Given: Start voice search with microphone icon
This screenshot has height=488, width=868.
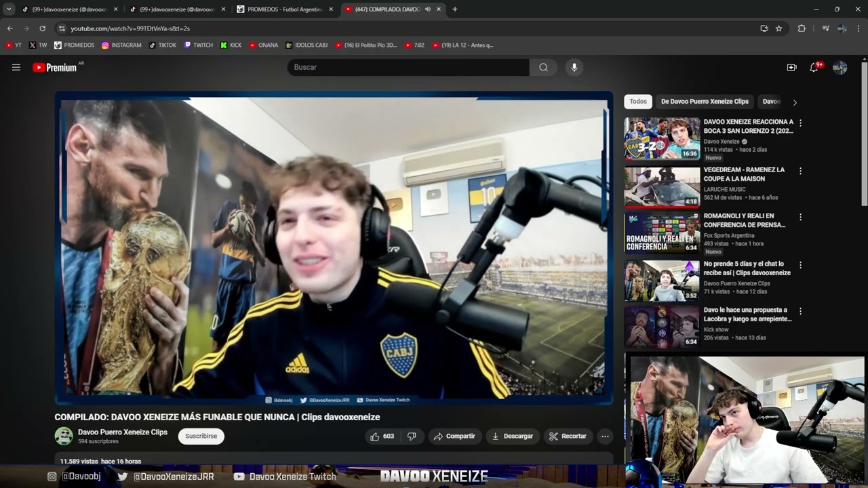Looking at the screenshot, I should (x=574, y=67).
